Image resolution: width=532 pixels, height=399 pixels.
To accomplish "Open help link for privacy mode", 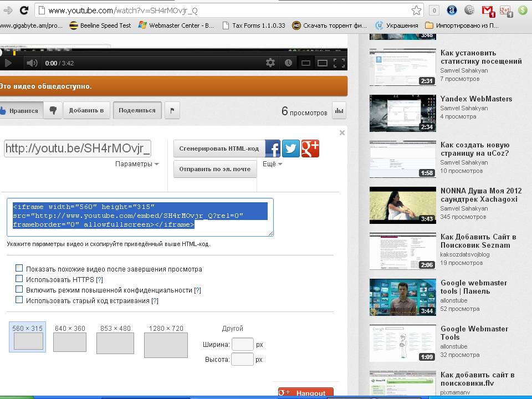I will tap(197, 290).
